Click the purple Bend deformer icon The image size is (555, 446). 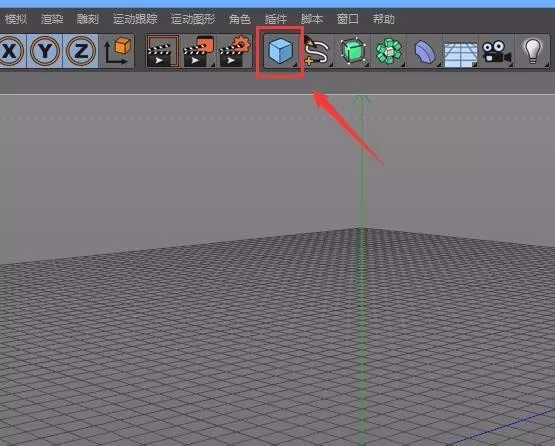click(x=425, y=51)
